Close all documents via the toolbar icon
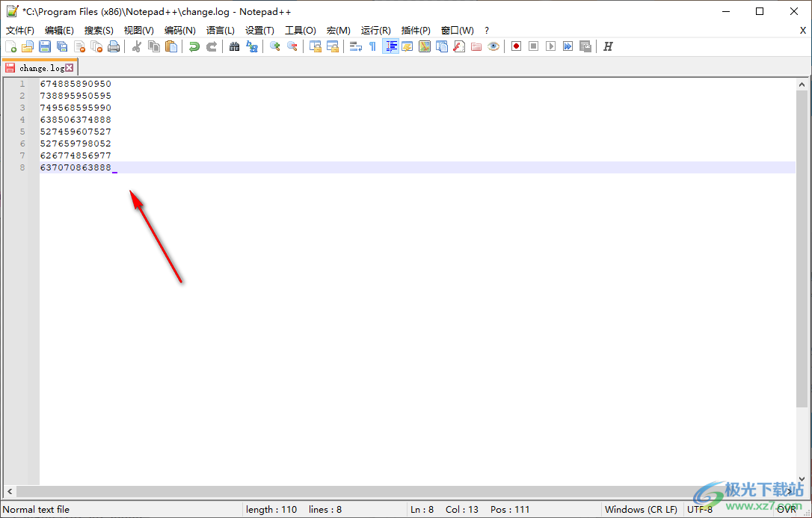The height and width of the screenshot is (518, 812). click(x=96, y=46)
